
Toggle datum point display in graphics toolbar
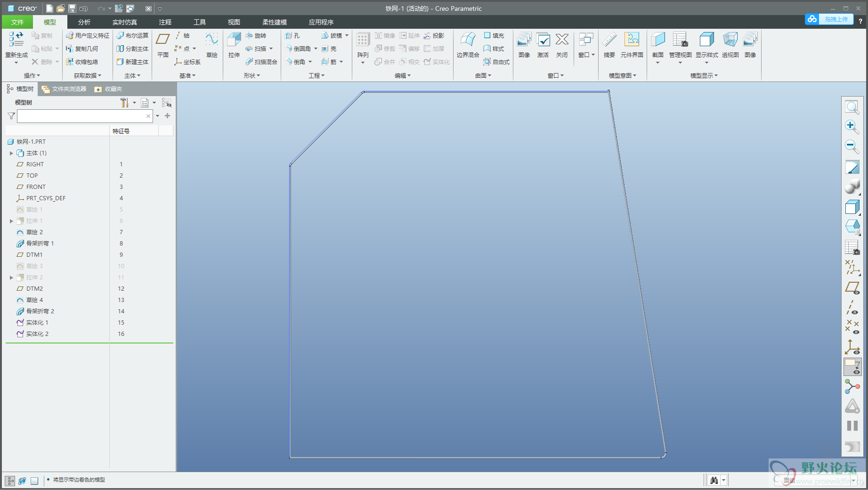point(852,327)
